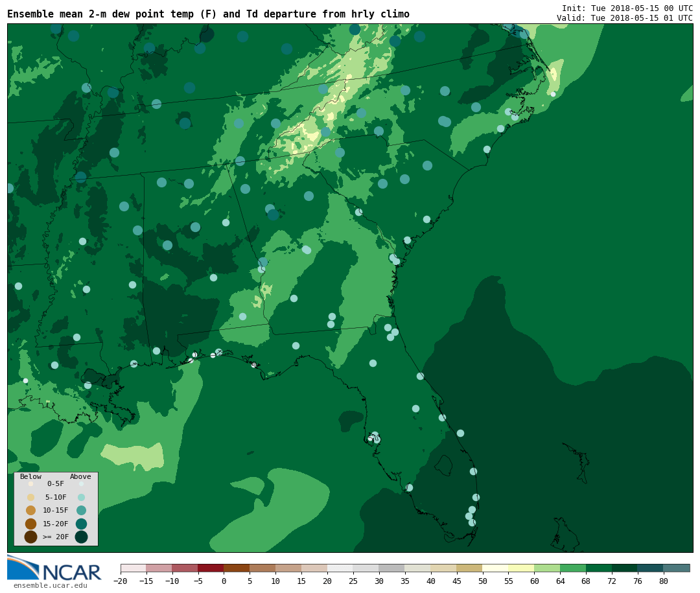Click the darkest green '>= 20F' Above legend circle

click(x=81, y=537)
